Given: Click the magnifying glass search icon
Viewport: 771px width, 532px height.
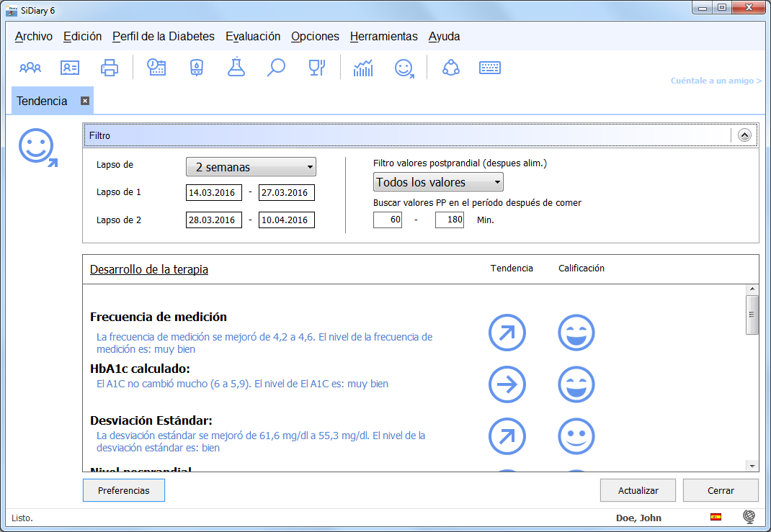Looking at the screenshot, I should (x=276, y=68).
